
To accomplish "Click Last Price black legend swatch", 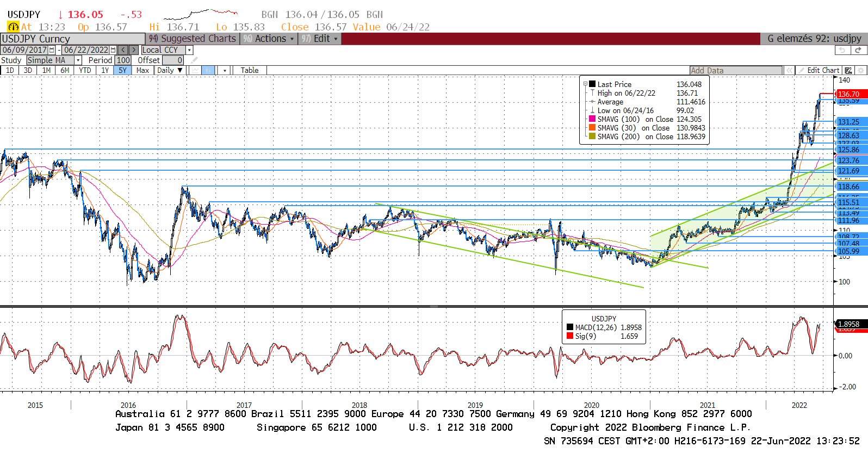I will [x=592, y=84].
